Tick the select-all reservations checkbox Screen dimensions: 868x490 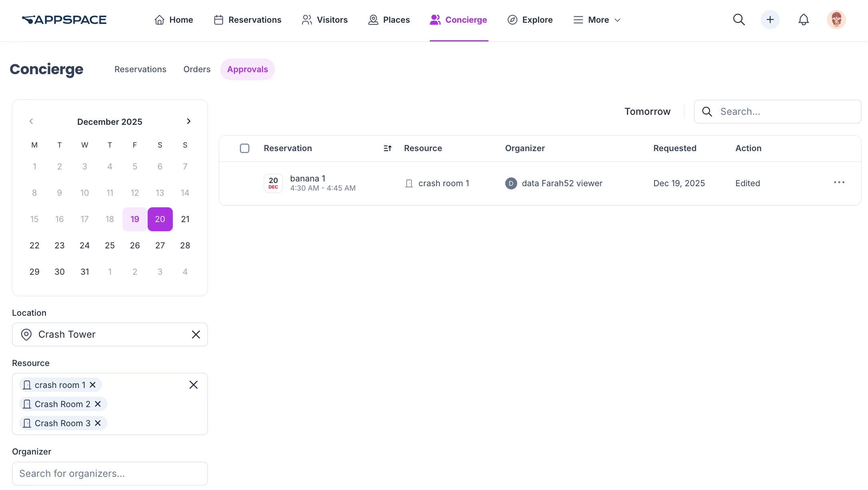[x=245, y=148]
